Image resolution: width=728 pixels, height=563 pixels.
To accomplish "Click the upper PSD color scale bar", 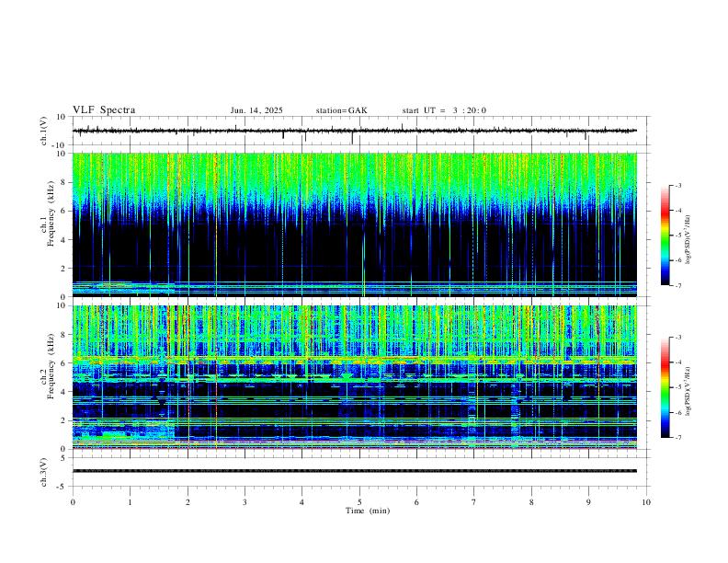I will click(665, 235).
